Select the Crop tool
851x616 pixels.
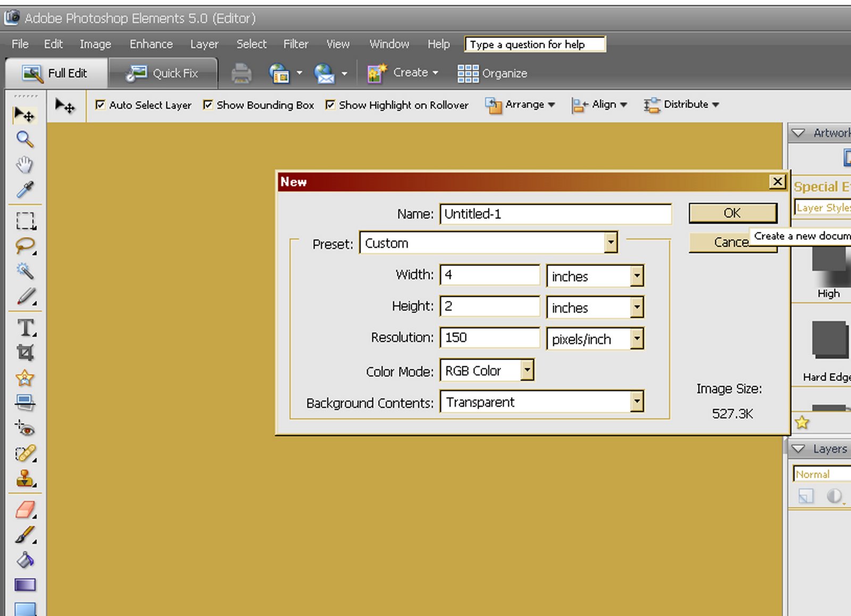pos(25,353)
